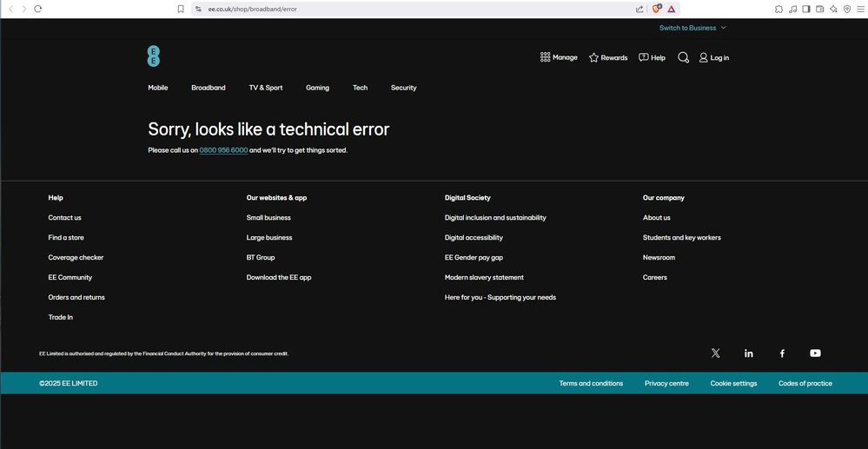Open the Manage grid menu
The height and width of the screenshot is (449, 868).
[559, 57]
